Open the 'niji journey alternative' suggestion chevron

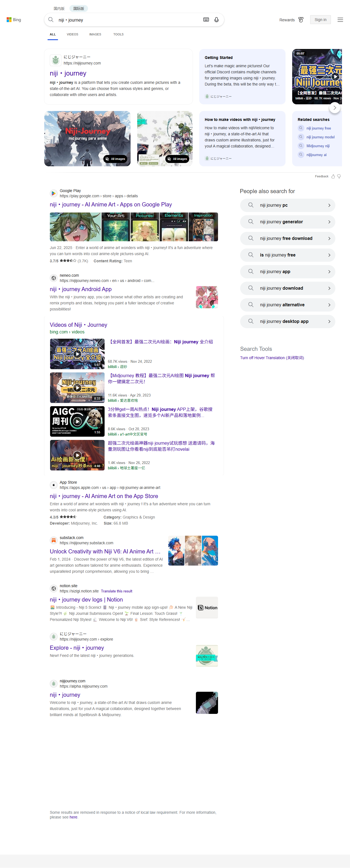coord(329,305)
